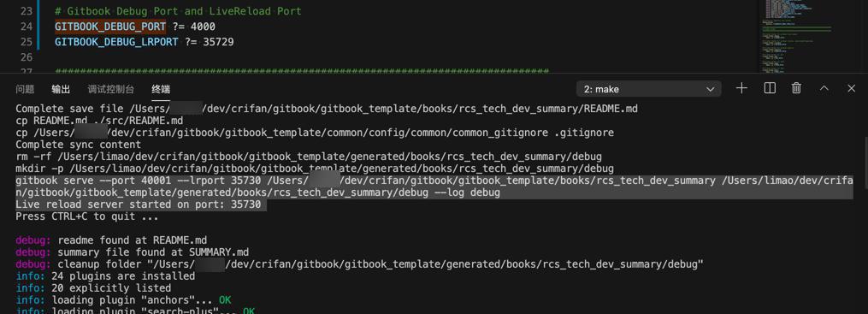Close the bottom panel with X
Viewport: 868px width, 314px height.
852,89
